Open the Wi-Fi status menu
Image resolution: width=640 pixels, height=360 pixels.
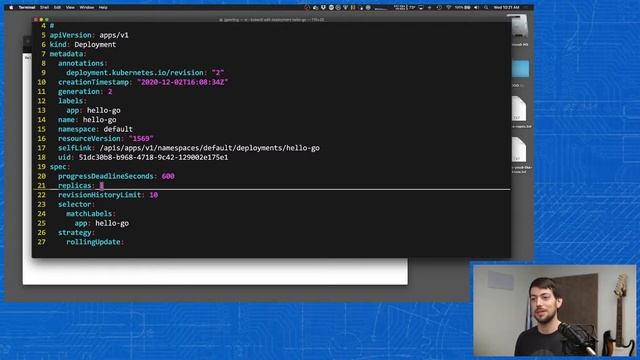coord(449,7)
